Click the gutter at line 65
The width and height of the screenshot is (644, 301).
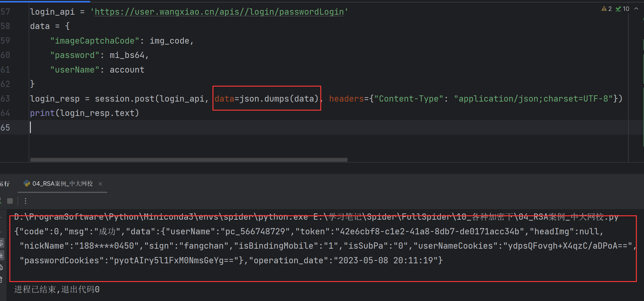tap(5, 128)
